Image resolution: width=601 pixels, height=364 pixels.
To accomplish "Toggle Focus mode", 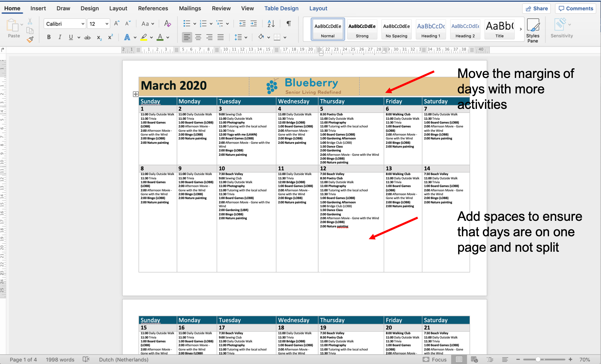I will pos(435,360).
